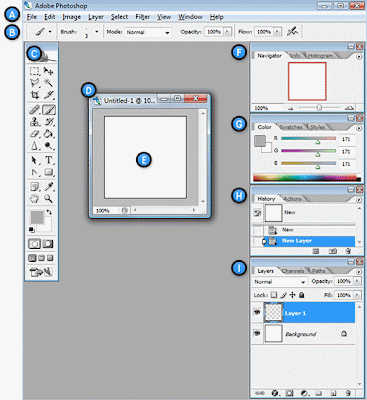Select the Background layer row

click(303, 333)
